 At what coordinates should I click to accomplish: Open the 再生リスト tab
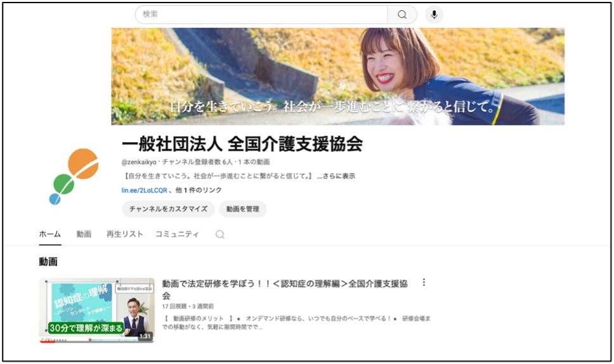(124, 234)
